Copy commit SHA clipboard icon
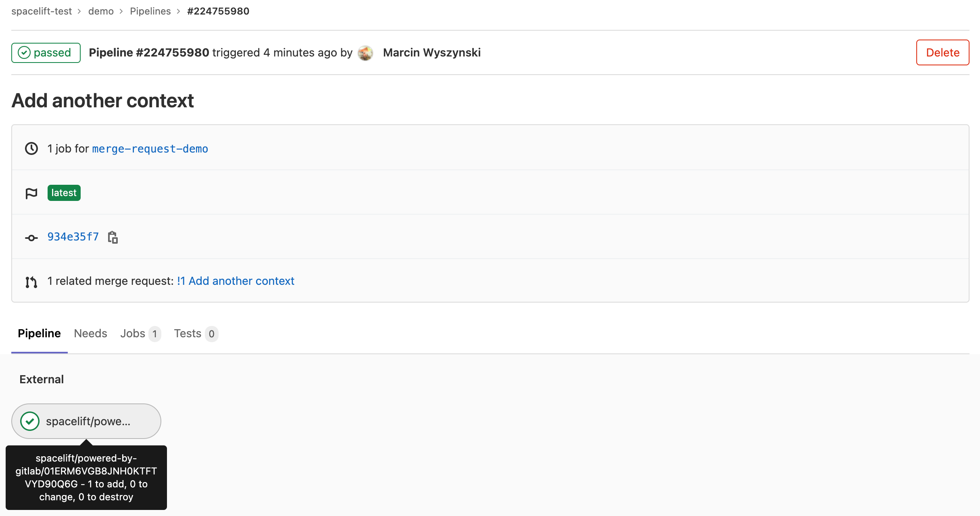 pos(113,237)
